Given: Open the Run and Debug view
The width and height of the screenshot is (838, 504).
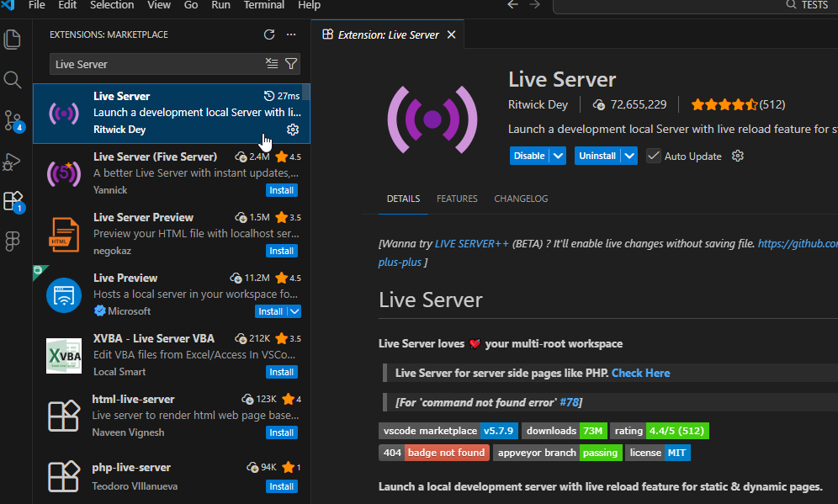Looking at the screenshot, I should point(13,161).
